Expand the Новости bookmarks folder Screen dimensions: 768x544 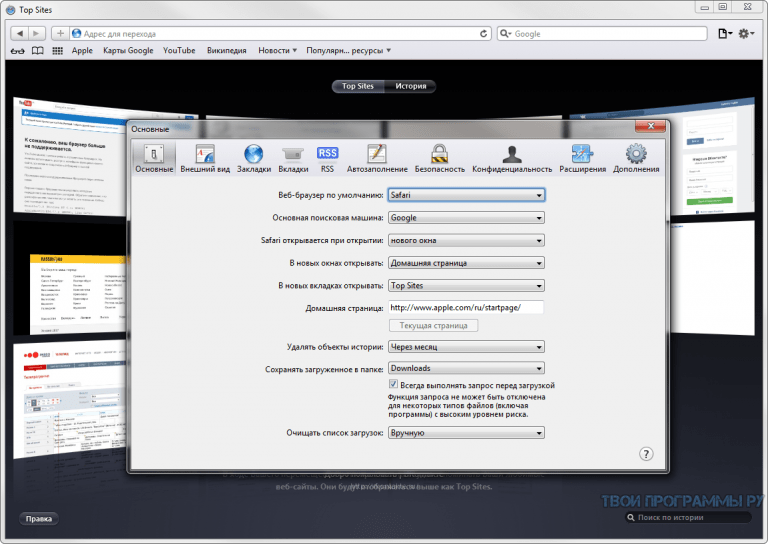(277, 50)
